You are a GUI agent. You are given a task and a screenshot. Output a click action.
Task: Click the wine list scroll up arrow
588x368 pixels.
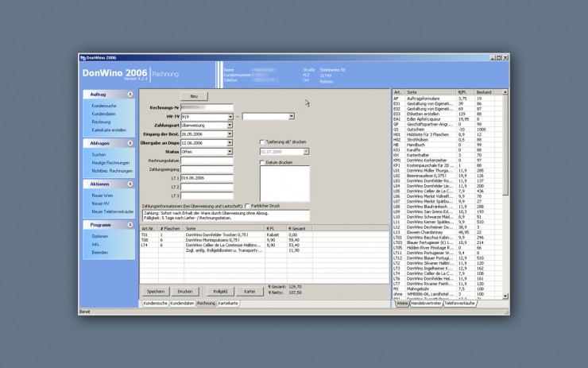(x=505, y=92)
